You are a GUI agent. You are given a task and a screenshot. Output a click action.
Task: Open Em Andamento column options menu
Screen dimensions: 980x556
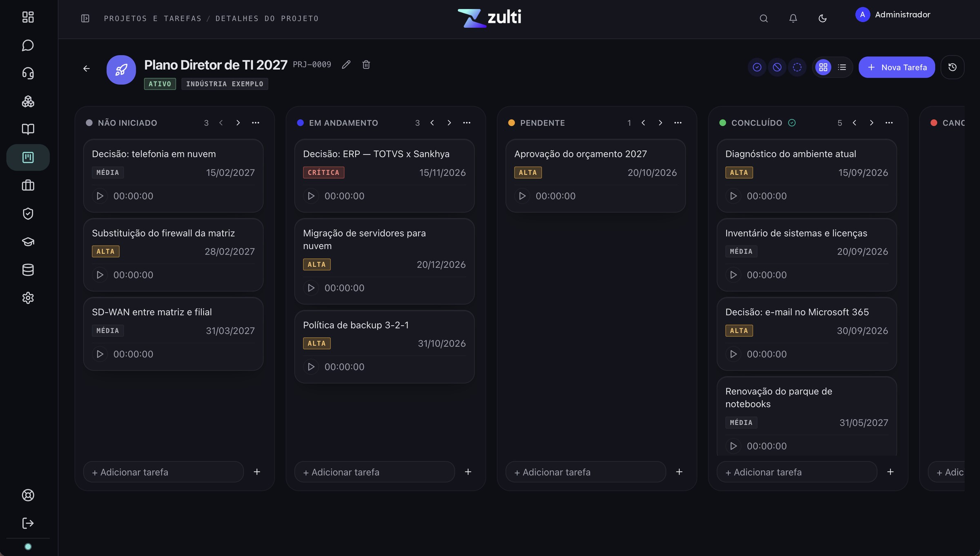point(467,123)
